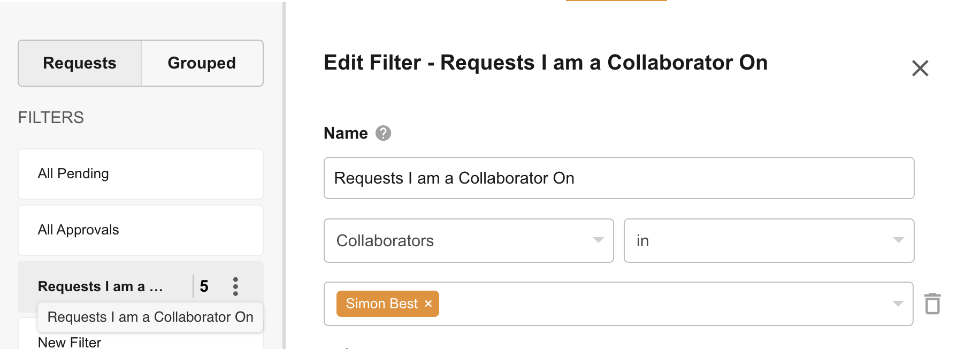The height and width of the screenshot is (349, 980).
Task: Click the help icon beside Name
Action: pyautogui.click(x=383, y=133)
